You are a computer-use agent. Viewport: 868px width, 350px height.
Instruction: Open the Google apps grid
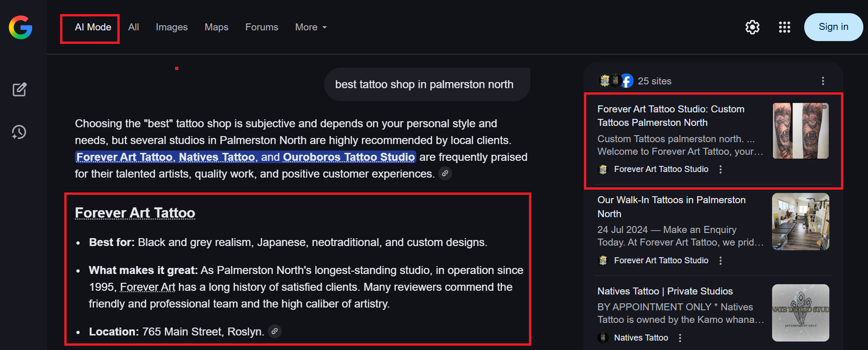[784, 27]
